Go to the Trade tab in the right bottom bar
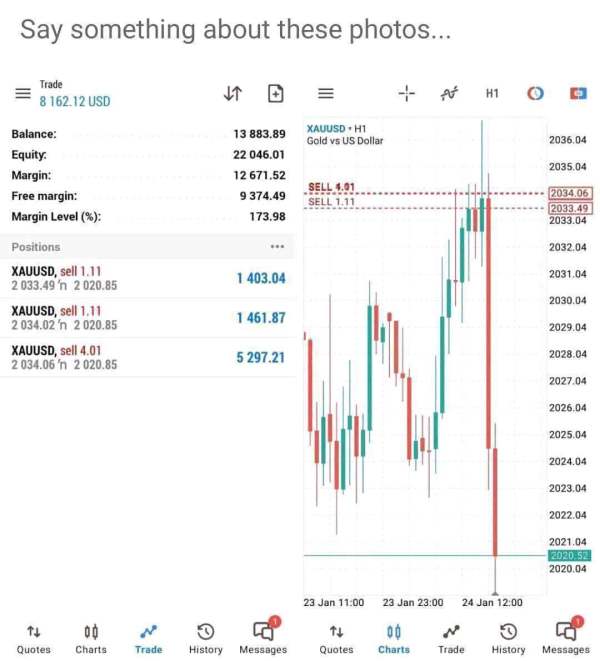 point(451,640)
